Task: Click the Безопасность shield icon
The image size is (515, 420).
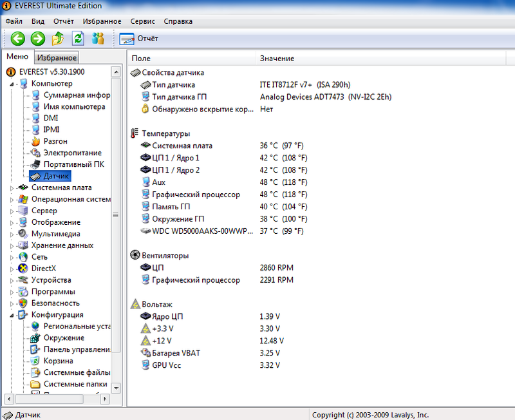Action: coord(23,303)
